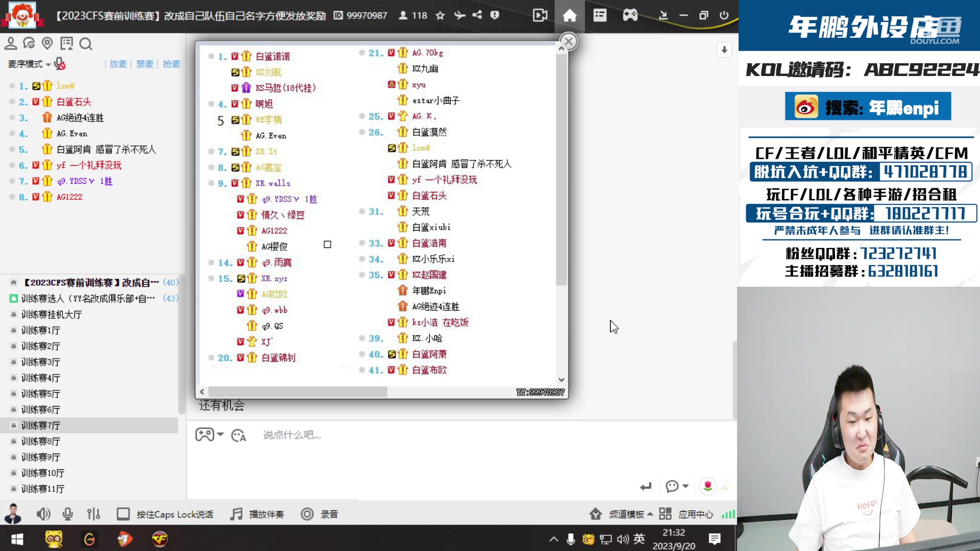
Task: Click the popup vertical scrollbar thumb
Action: pyautogui.click(x=561, y=169)
